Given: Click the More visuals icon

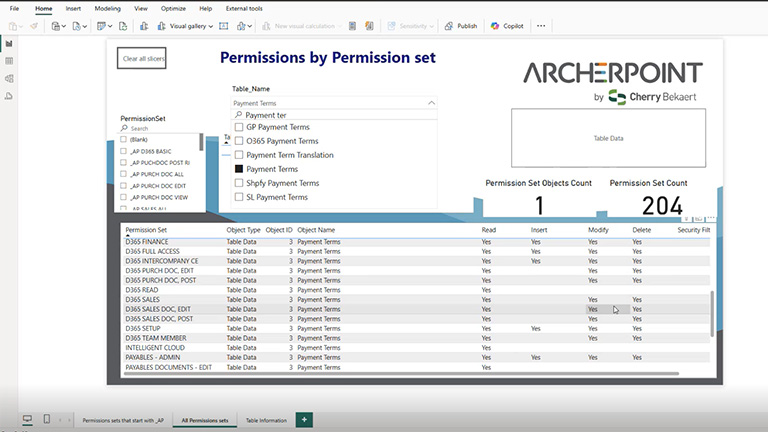Looking at the screenshot, I should click(x=241, y=26).
